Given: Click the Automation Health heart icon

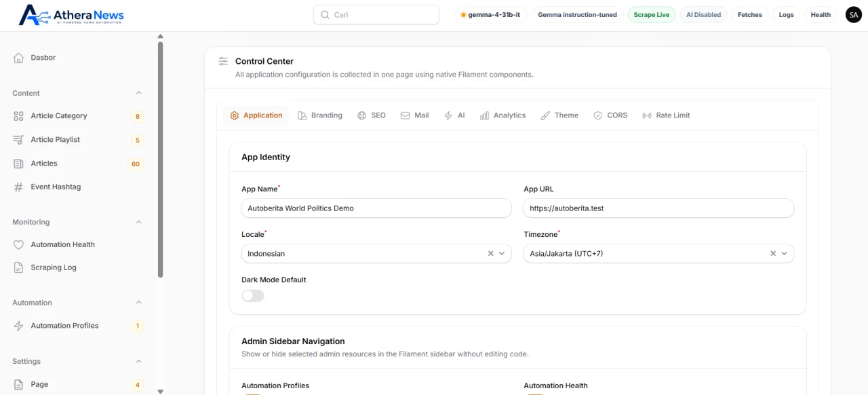Looking at the screenshot, I should pyautogui.click(x=18, y=245).
